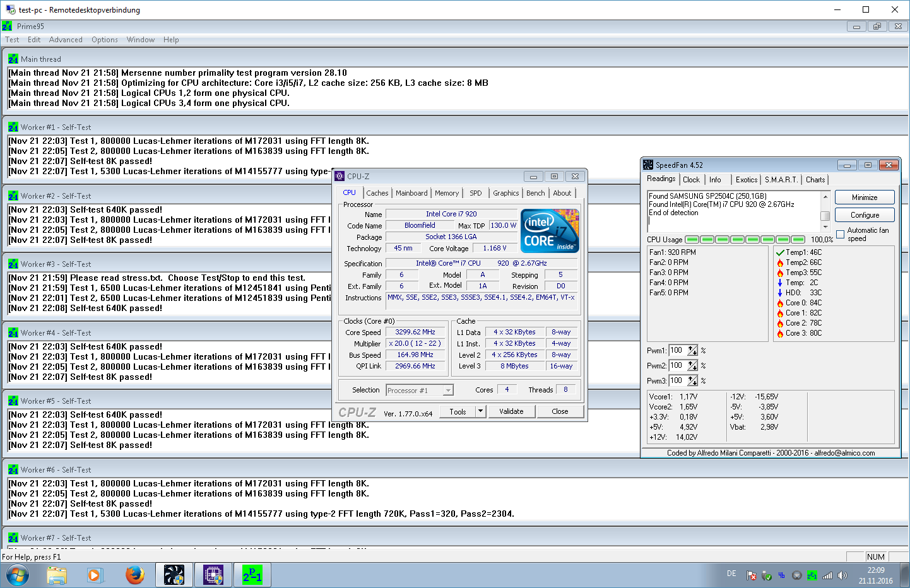Click the green Prime95 tray icon
910x588 pixels.
click(812, 575)
